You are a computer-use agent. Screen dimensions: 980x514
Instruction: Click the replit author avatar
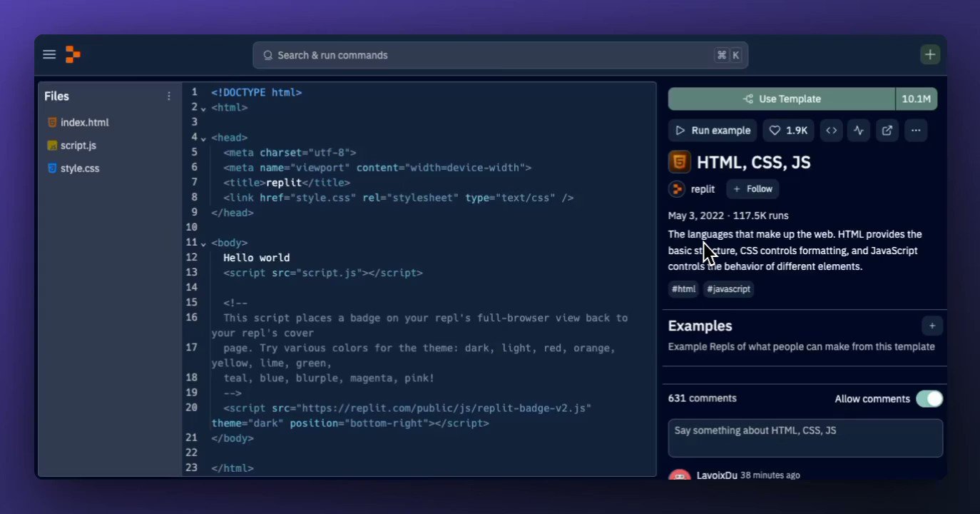click(676, 189)
